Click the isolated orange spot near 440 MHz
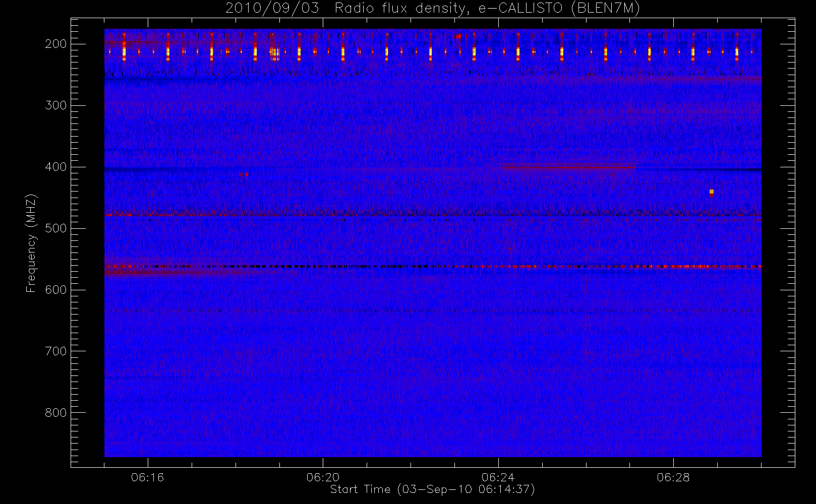 (x=712, y=192)
